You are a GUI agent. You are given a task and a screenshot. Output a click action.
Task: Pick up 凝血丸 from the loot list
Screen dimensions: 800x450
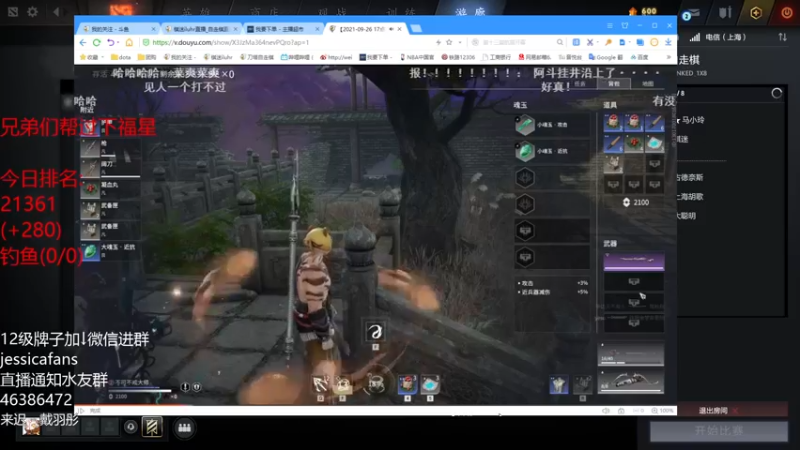110,188
